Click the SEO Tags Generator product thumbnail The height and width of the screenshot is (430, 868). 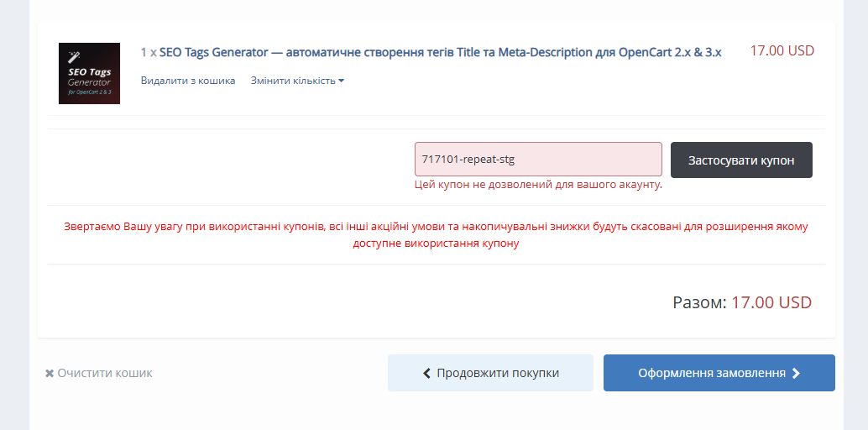pyautogui.click(x=89, y=74)
